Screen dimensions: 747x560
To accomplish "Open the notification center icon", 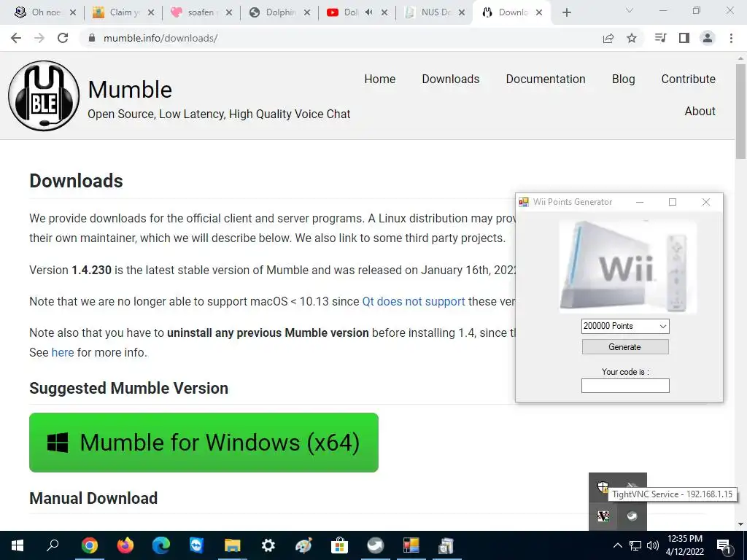I will click(x=724, y=546).
